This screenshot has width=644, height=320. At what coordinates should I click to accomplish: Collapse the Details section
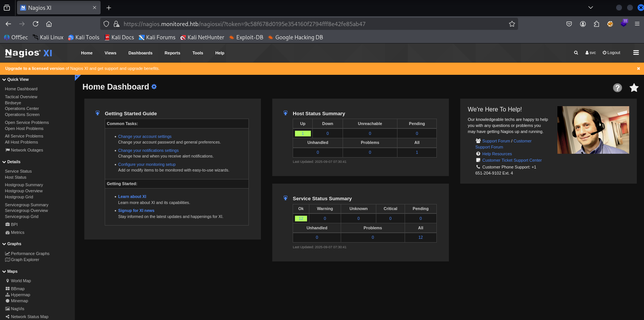(x=11, y=162)
